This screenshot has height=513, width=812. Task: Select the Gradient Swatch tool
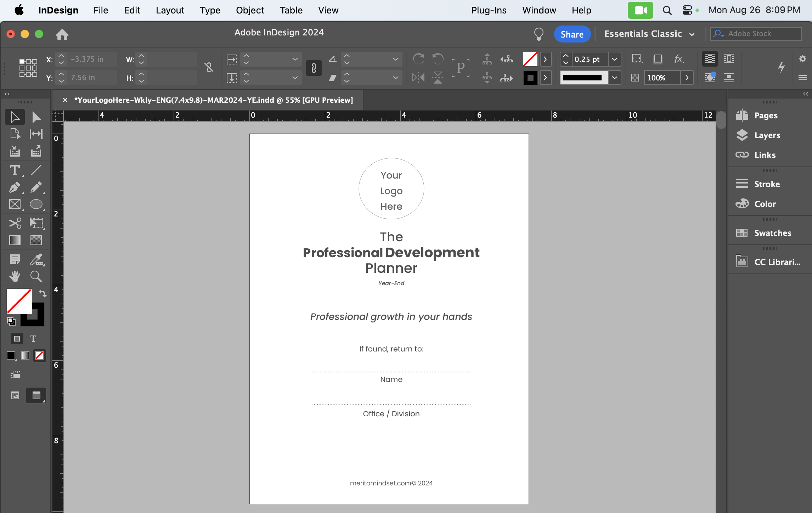(x=15, y=241)
